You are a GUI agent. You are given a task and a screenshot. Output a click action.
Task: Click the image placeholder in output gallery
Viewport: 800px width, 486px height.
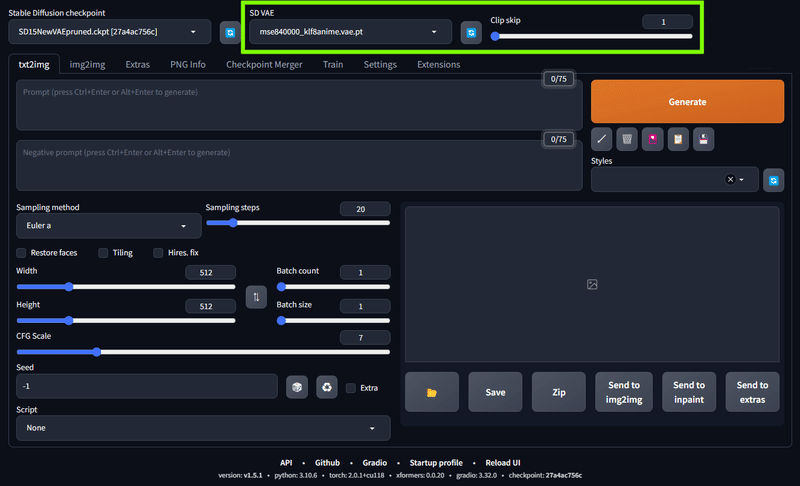[x=592, y=285]
